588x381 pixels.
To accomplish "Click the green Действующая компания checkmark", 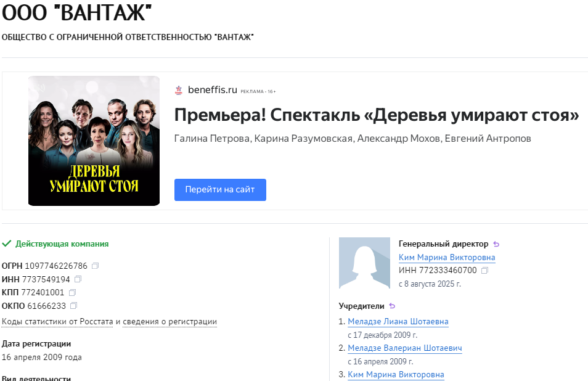I will [7, 244].
